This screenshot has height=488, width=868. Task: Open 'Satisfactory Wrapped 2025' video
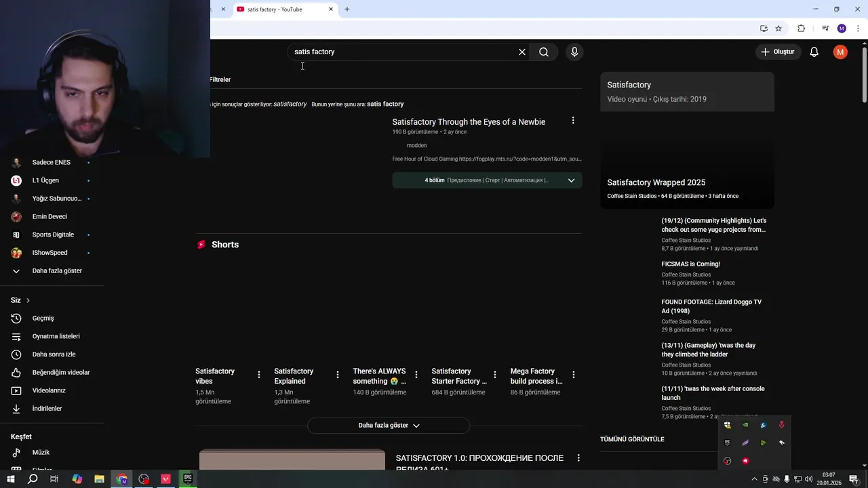click(x=656, y=183)
